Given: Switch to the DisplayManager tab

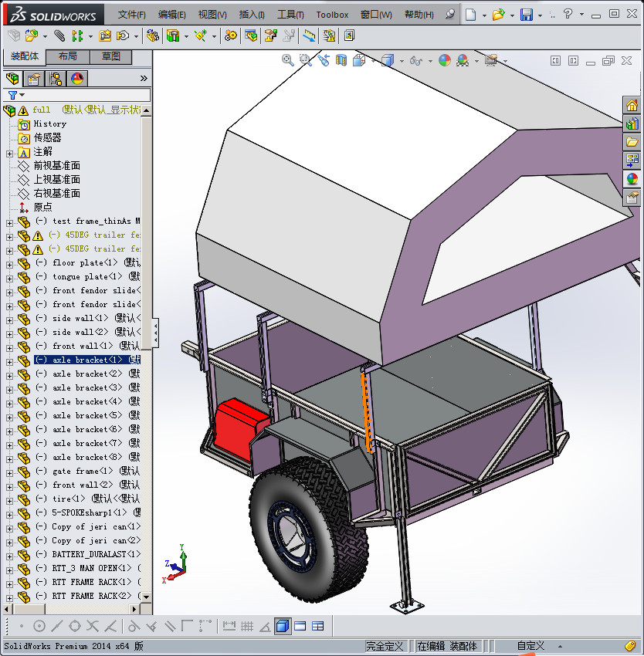Looking at the screenshot, I should tap(77, 79).
